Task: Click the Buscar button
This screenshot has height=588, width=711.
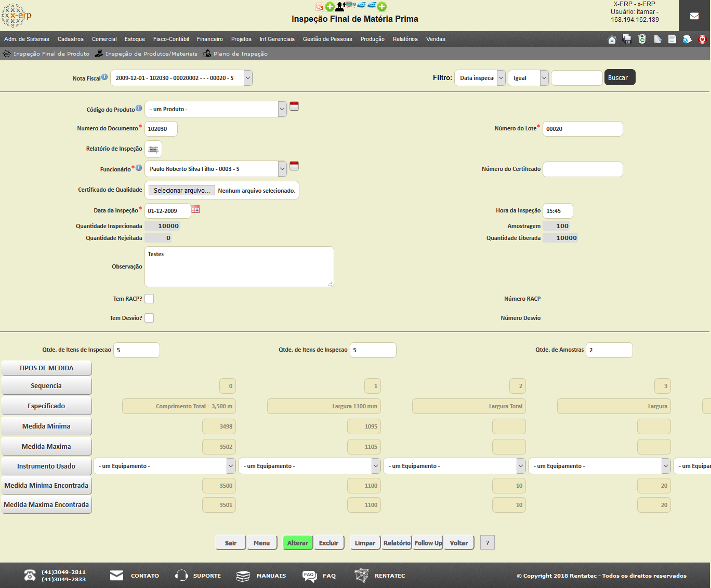Action: click(620, 77)
